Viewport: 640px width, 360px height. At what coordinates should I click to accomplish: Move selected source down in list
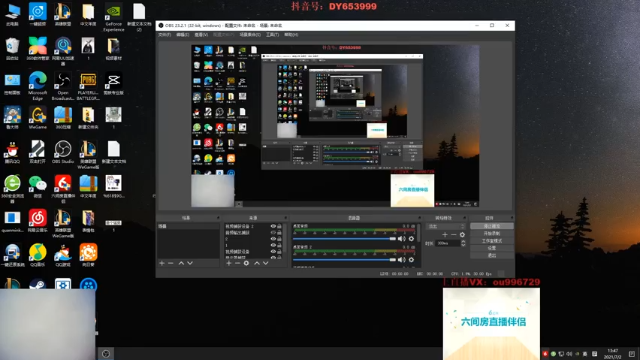[266, 263]
